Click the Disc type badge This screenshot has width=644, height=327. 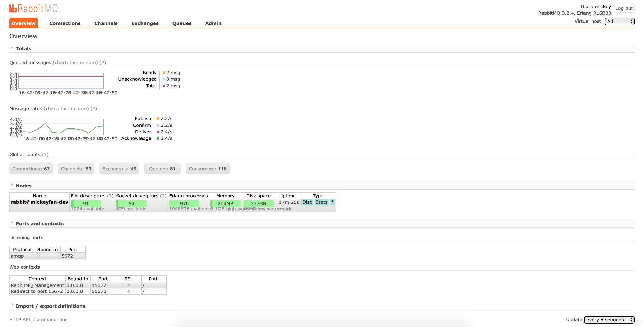pyautogui.click(x=307, y=202)
